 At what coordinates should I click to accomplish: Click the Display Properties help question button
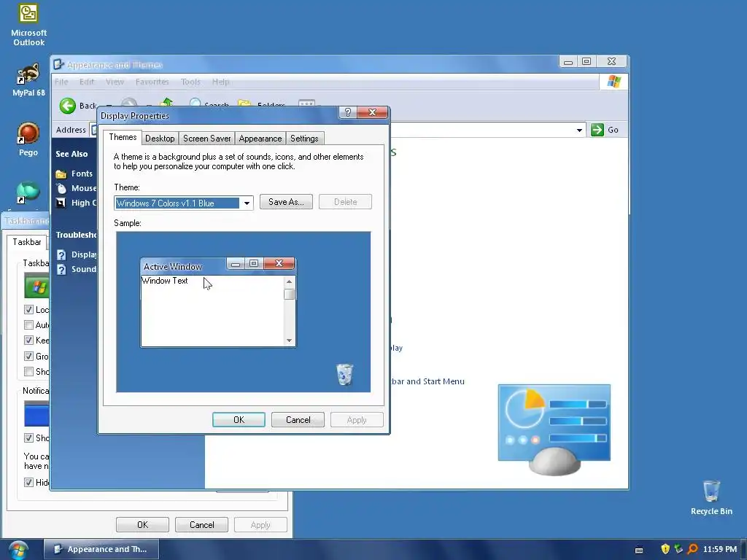(348, 112)
